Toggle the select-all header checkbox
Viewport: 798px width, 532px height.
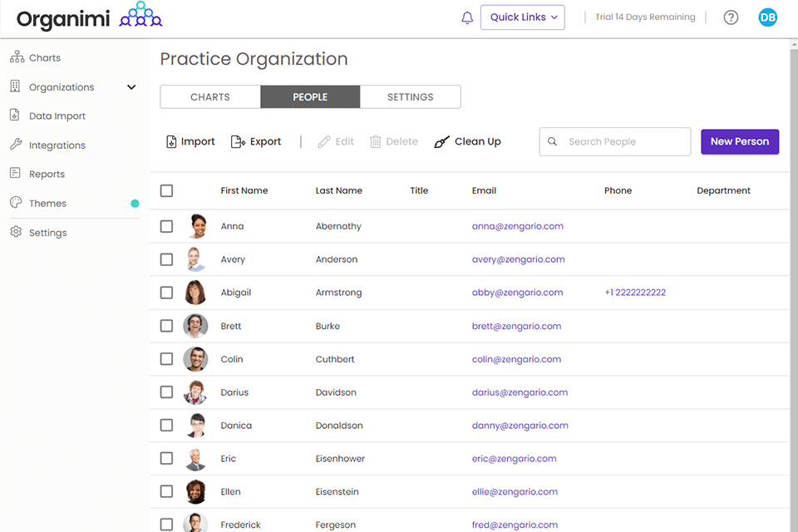coord(166,191)
